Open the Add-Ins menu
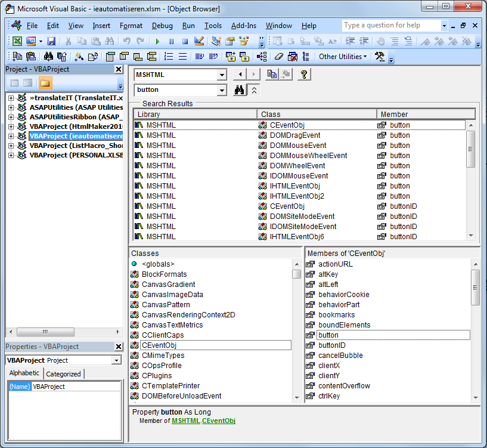 (243, 26)
